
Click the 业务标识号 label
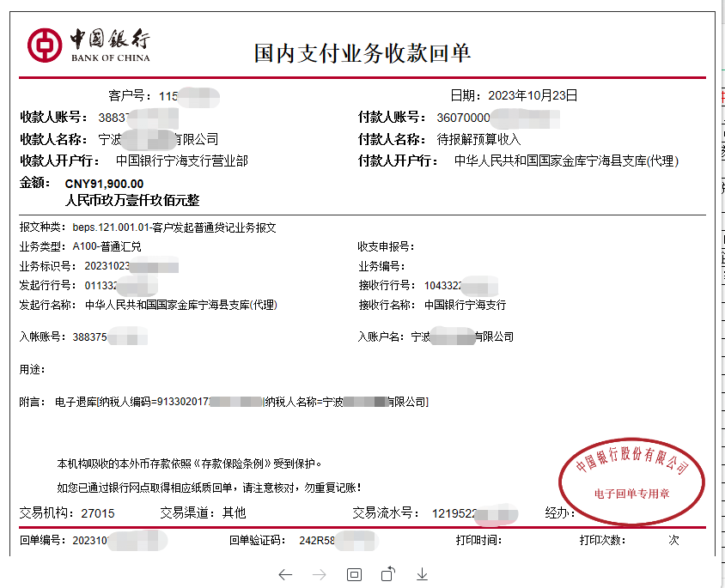pos(47,266)
